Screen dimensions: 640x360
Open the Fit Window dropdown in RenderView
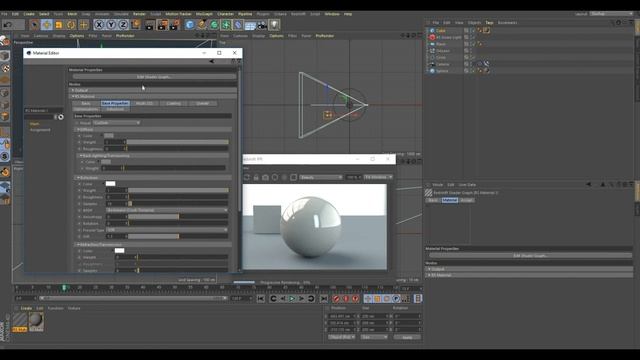pyautogui.click(x=378, y=177)
